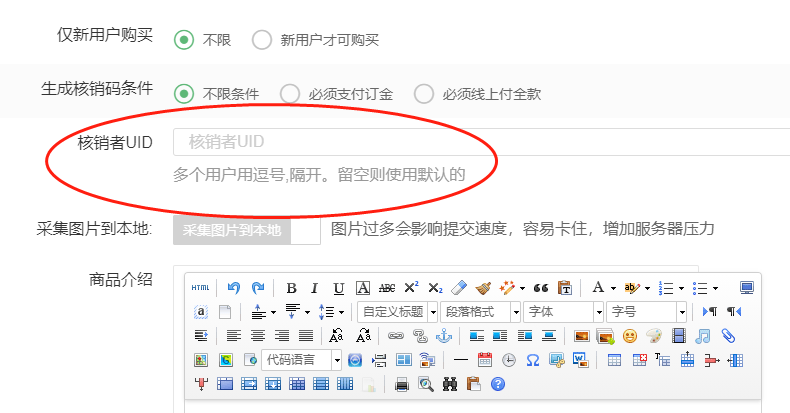
Task: Open the 字体 font family dropdown
Action: coord(564,312)
